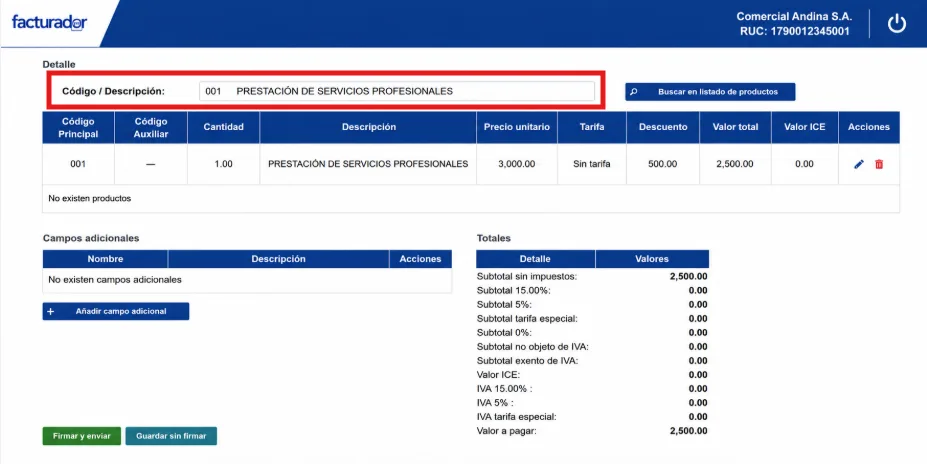Click RUC: 1790012345001 text

click(x=795, y=31)
